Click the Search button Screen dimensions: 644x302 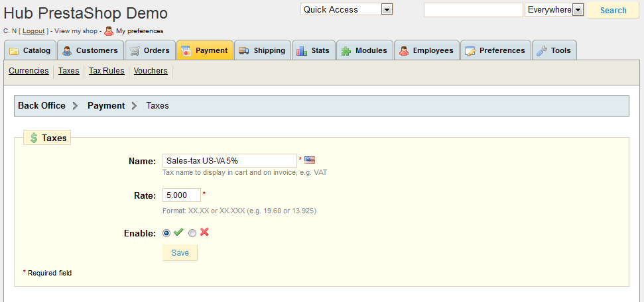pyautogui.click(x=613, y=10)
